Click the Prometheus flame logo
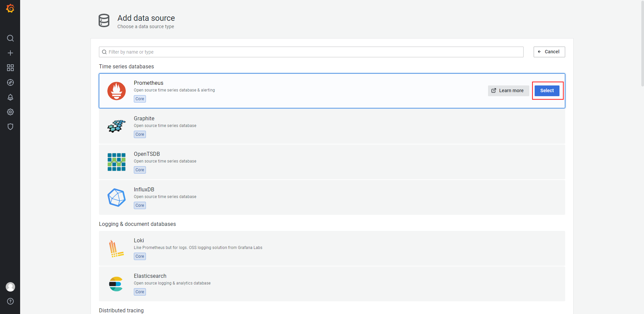 tap(116, 91)
